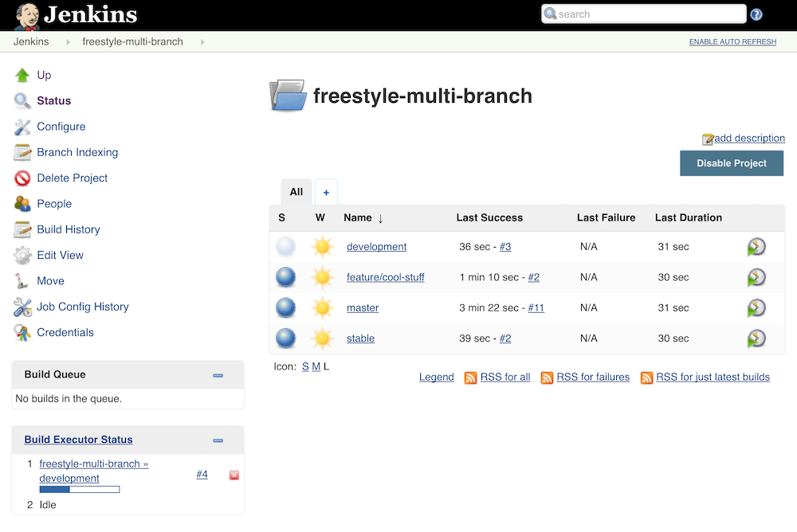
Task: Click the Configure tools icon
Action: pyautogui.click(x=22, y=127)
